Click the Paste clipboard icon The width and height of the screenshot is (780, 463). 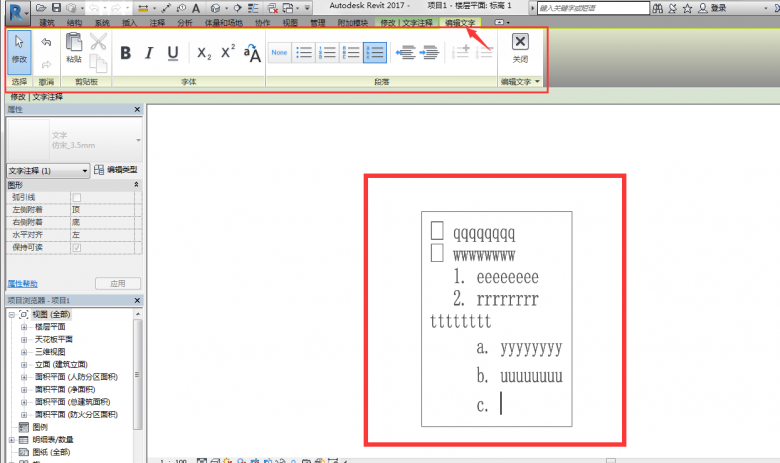pos(74,48)
